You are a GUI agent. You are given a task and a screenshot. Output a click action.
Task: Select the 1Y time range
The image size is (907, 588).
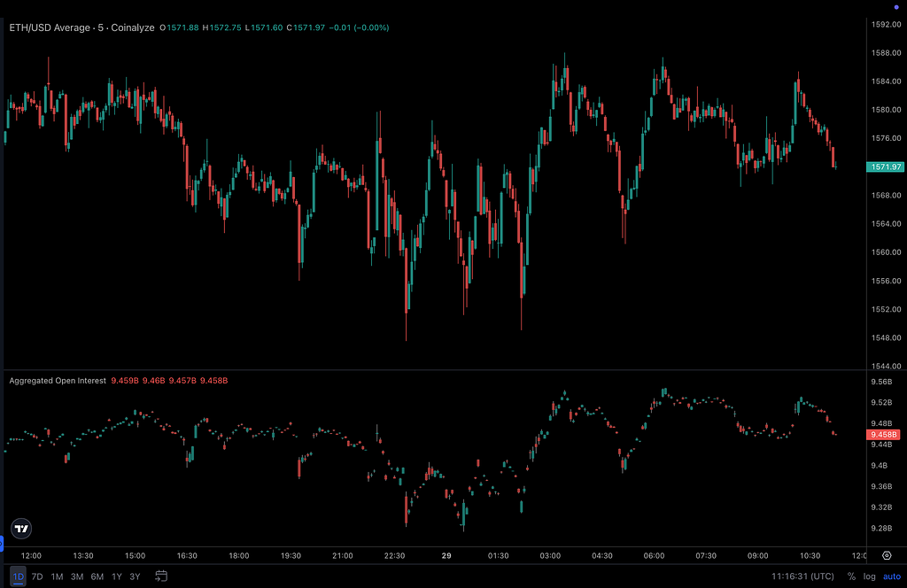[x=117, y=576]
